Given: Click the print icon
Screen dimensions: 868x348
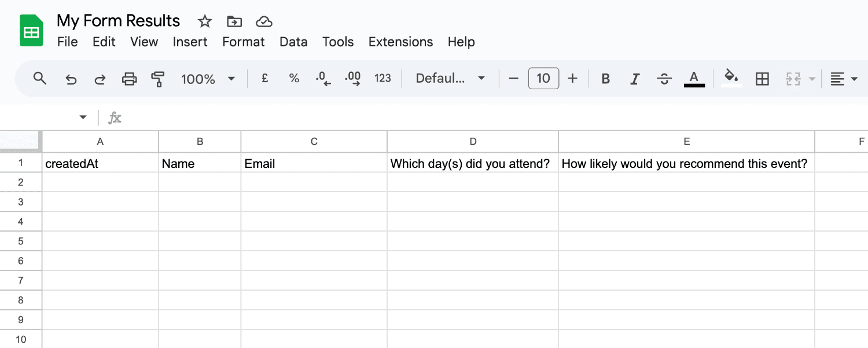Looking at the screenshot, I should [x=129, y=79].
